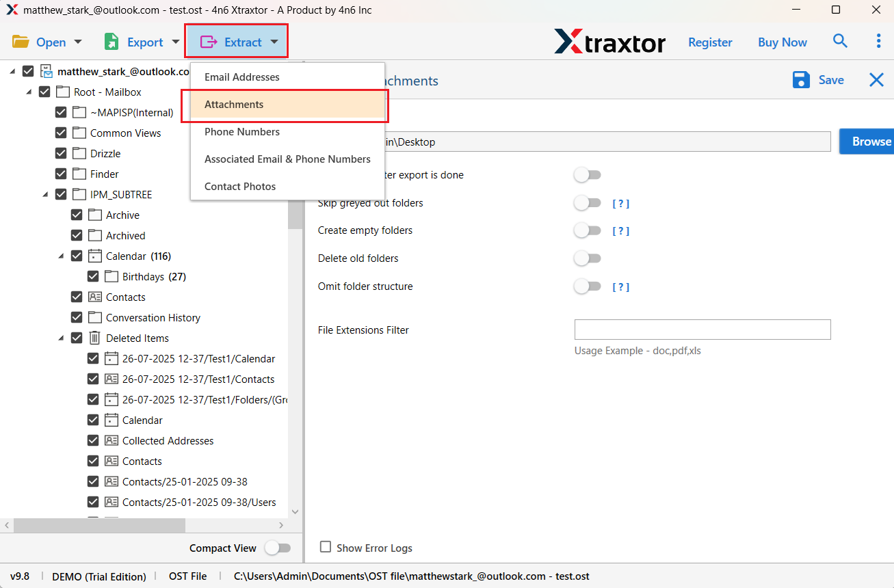
Task: Toggle the Compact View switch
Action: [x=278, y=548]
